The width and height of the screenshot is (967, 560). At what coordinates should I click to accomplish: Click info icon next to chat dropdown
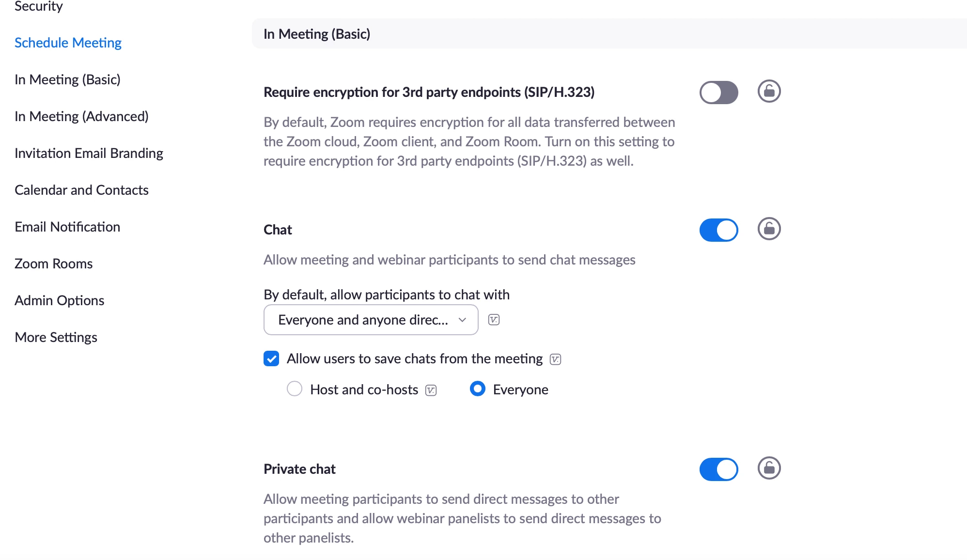[494, 320]
